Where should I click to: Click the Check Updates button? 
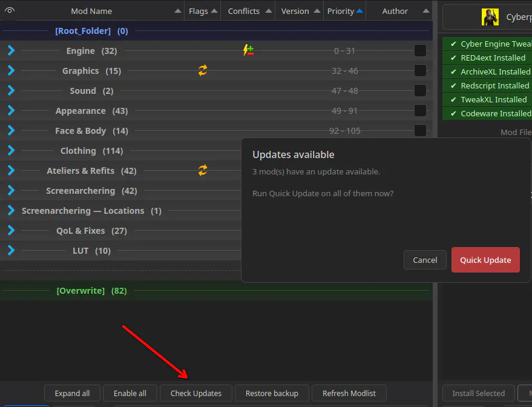click(195, 393)
